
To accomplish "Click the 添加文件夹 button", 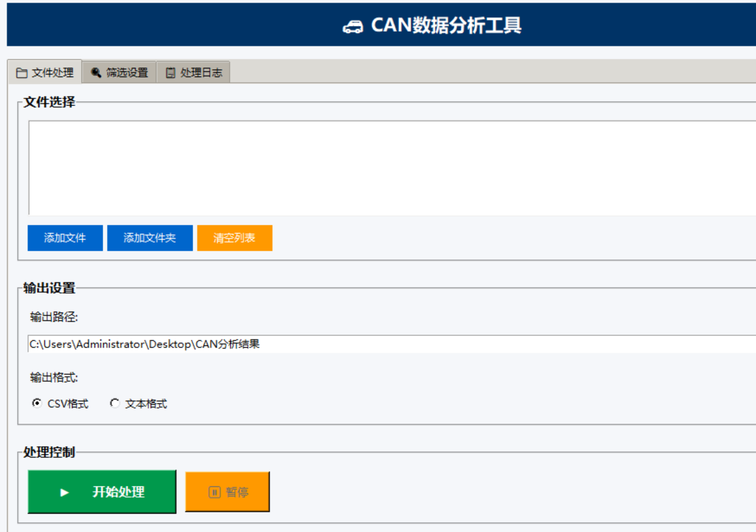I will pos(149,239).
